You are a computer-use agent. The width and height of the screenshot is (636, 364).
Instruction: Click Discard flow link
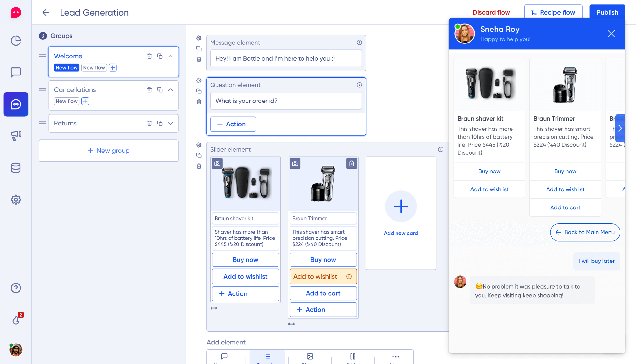pos(491,12)
